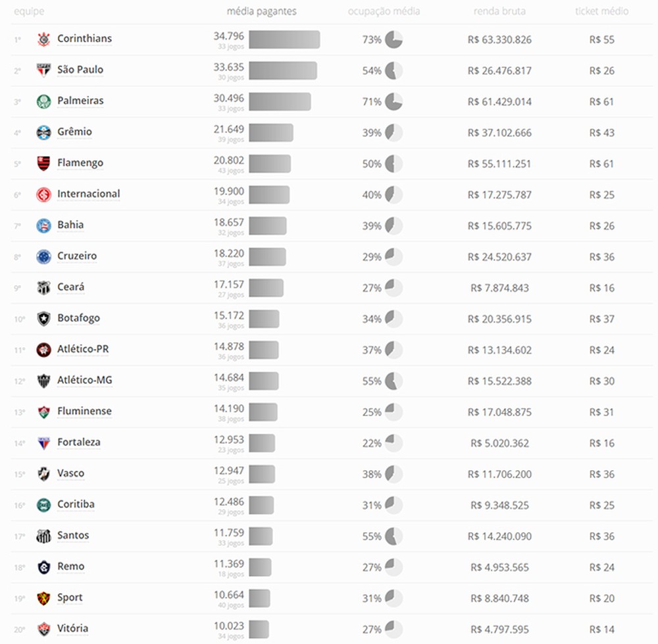Open the Atlético-MG team link
The image size is (658, 644).
click(85, 380)
